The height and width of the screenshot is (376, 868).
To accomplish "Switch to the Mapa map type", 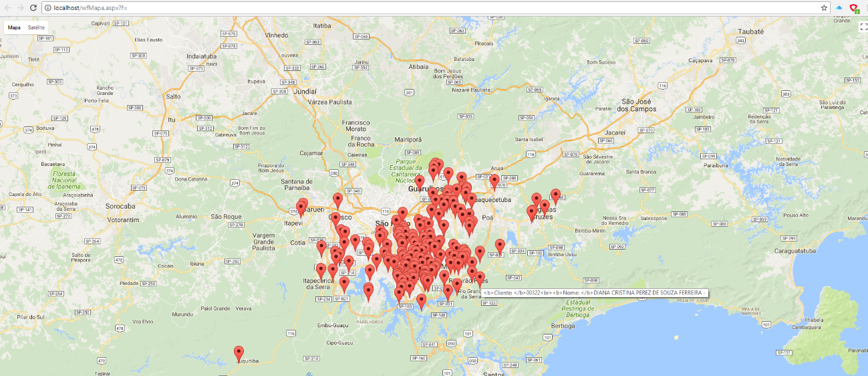I will tap(14, 27).
